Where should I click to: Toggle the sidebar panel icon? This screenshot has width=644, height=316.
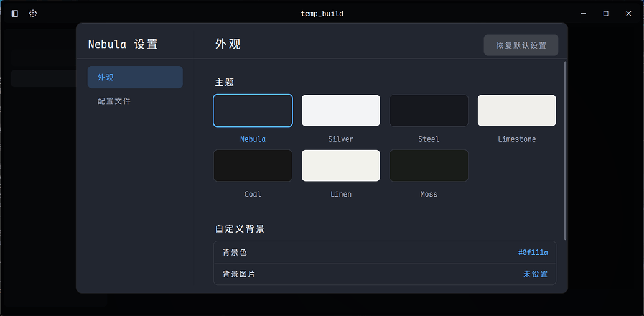tap(15, 14)
